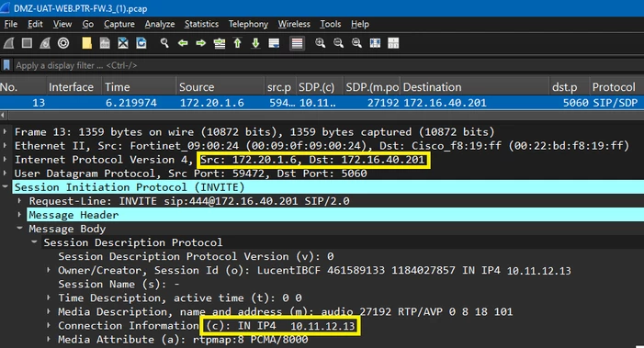Jump to the first packet

click(237, 43)
